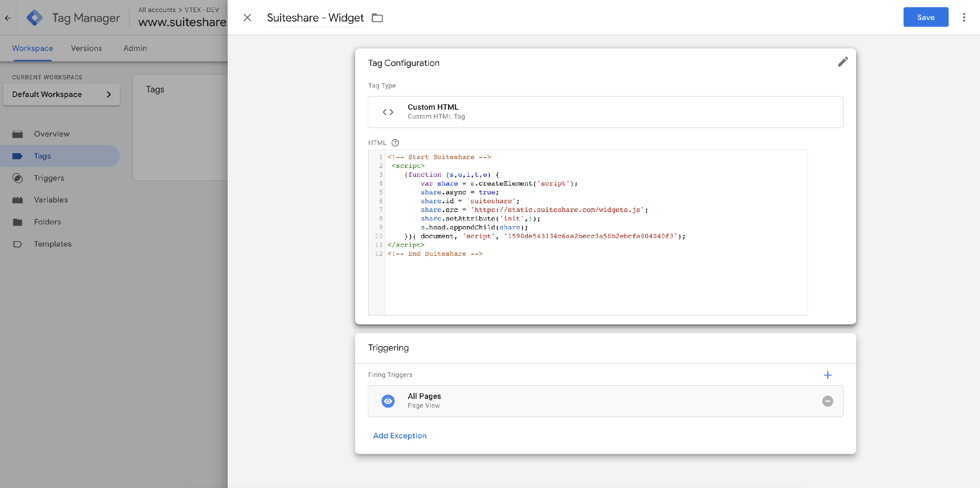
Task: Click Add Exception under Firing Triggers
Action: click(x=400, y=435)
